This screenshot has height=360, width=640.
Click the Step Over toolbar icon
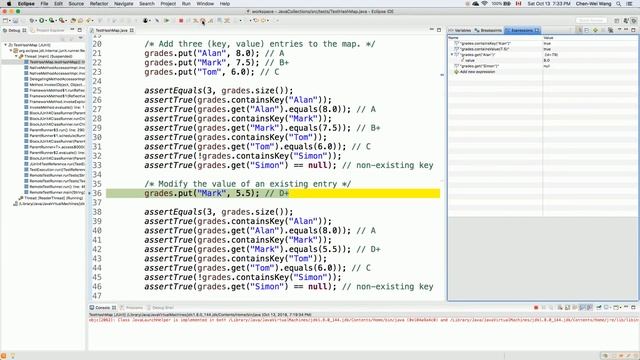(x=203, y=20)
